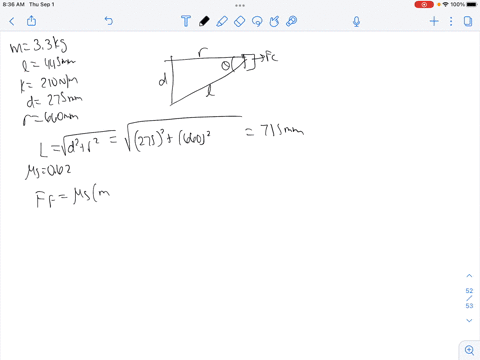Go to previous page using up chevron

469,276
